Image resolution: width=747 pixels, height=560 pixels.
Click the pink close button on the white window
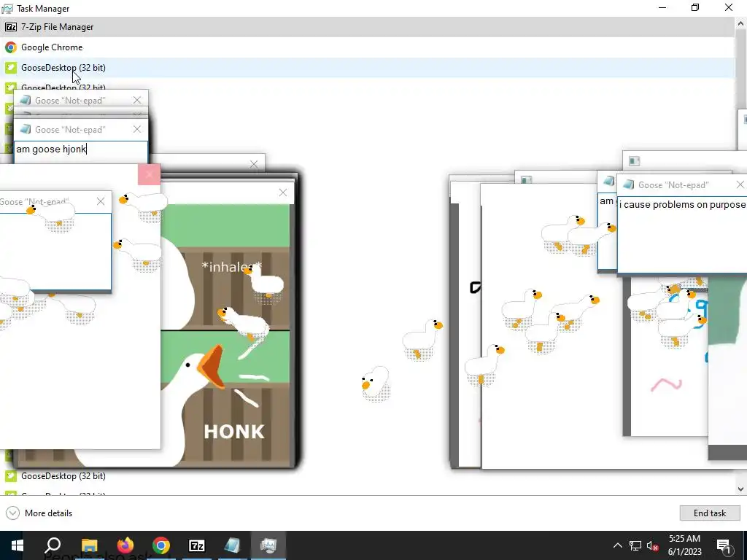point(149,174)
